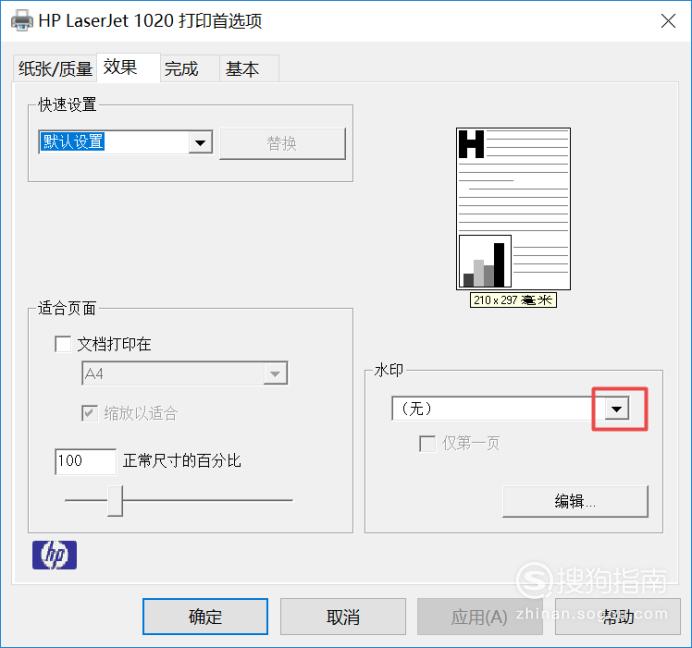The width and height of the screenshot is (692, 648).
Task: Toggle the 缩放以适合 checkbox
Action: (90, 413)
